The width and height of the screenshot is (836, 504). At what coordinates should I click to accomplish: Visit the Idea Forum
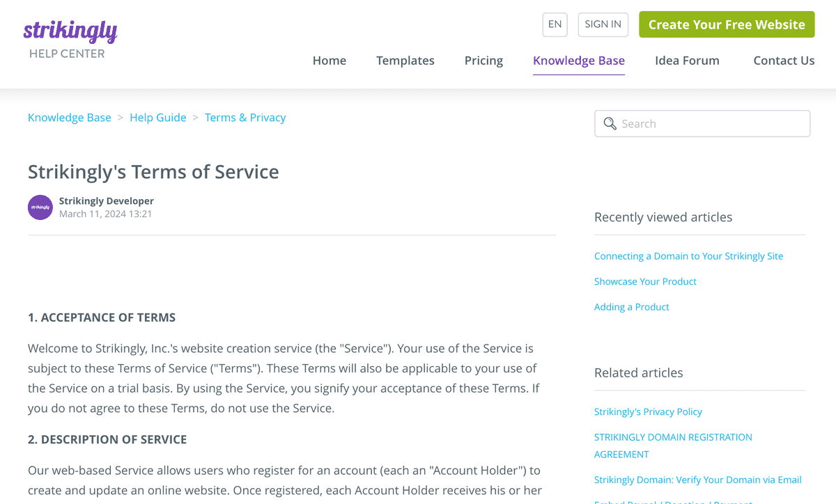coord(687,61)
